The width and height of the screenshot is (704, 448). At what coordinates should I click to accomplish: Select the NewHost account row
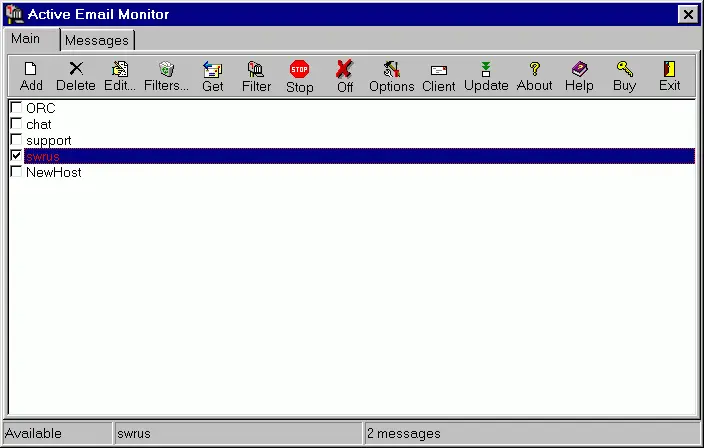click(x=54, y=172)
